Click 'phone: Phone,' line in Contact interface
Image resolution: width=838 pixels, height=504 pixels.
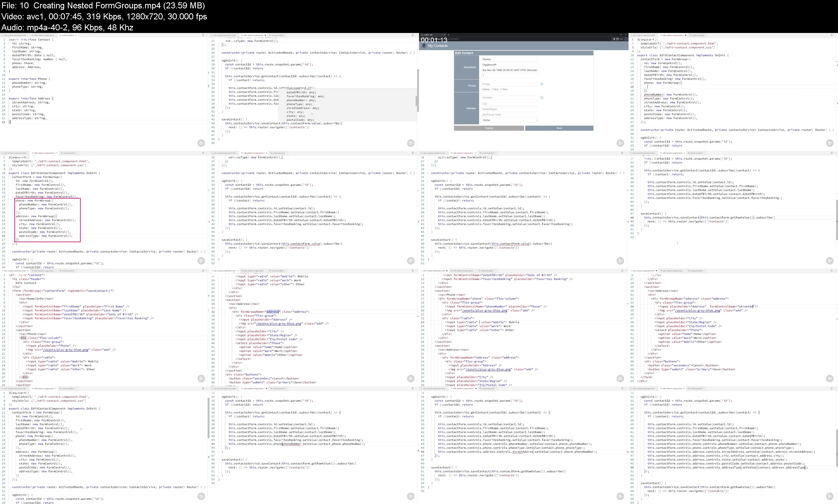point(24,63)
